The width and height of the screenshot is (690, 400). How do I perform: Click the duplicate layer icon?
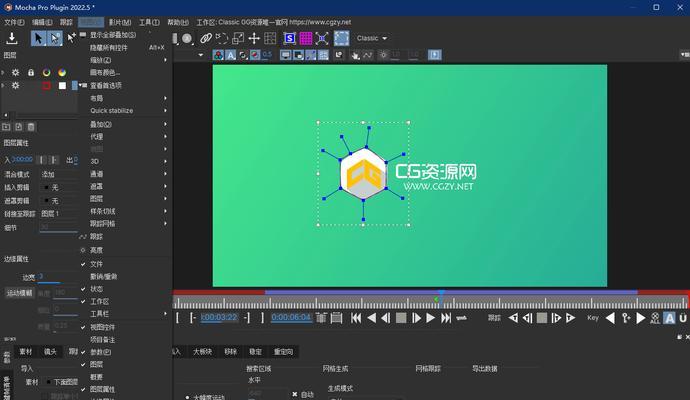click(x=18, y=127)
